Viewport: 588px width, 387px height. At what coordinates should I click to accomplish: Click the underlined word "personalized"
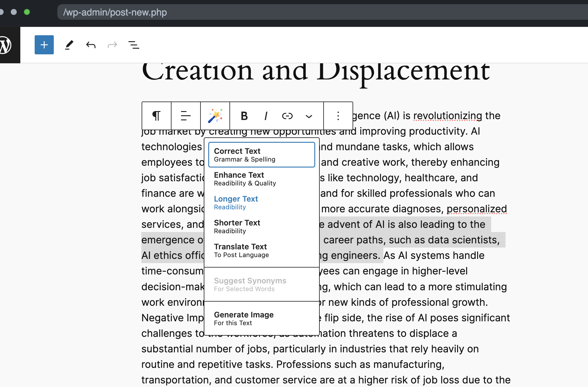[x=477, y=209]
